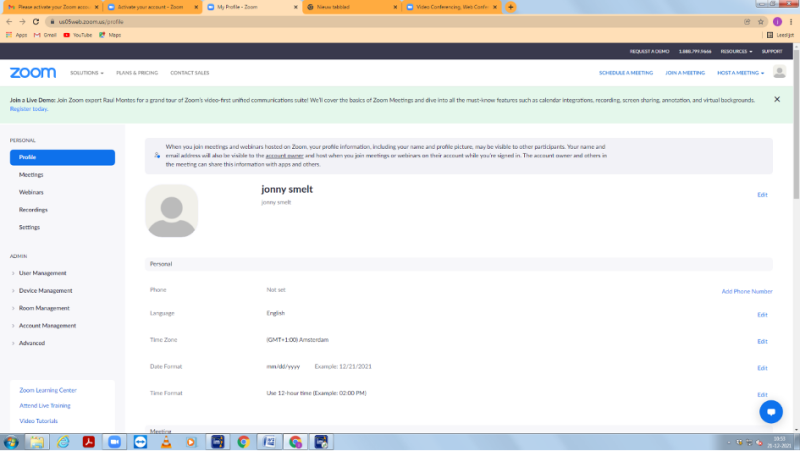Click Plans & Pricing
Viewport: 800px width, 451px height.
[137, 73]
